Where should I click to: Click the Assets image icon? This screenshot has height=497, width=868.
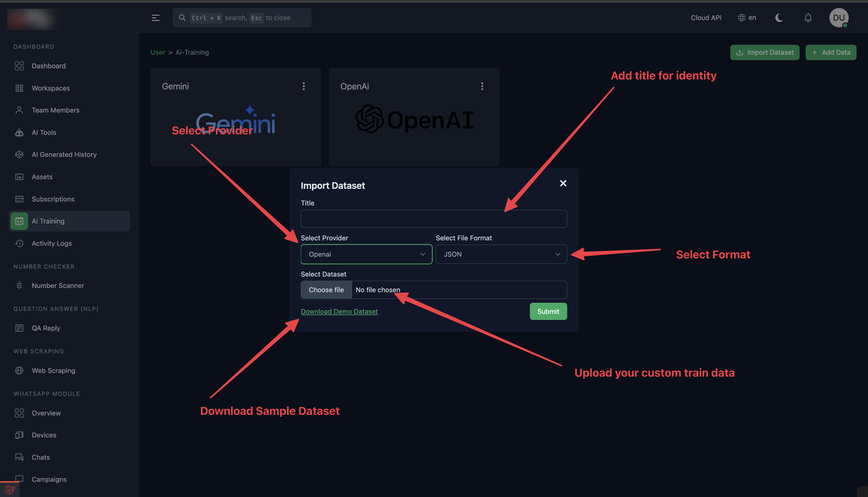[19, 177]
